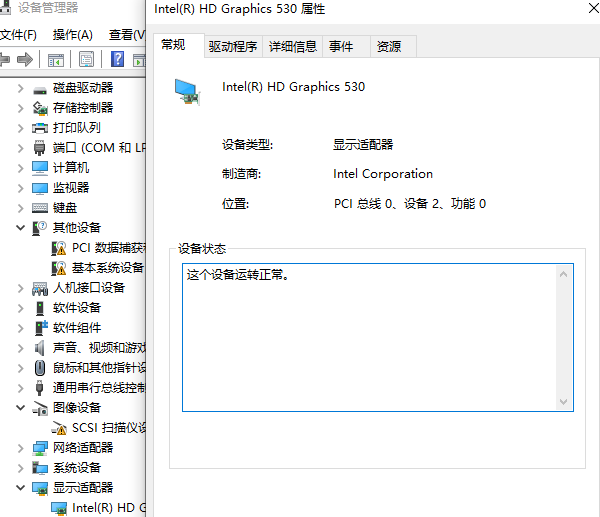The height and width of the screenshot is (517, 600).
Task: Click the icon beside 软件设备
Action: (x=40, y=308)
